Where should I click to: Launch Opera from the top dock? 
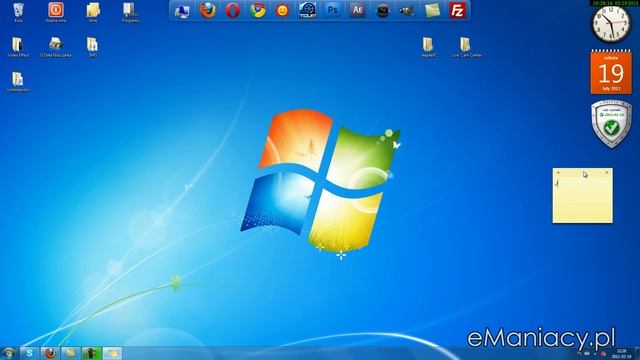(233, 10)
